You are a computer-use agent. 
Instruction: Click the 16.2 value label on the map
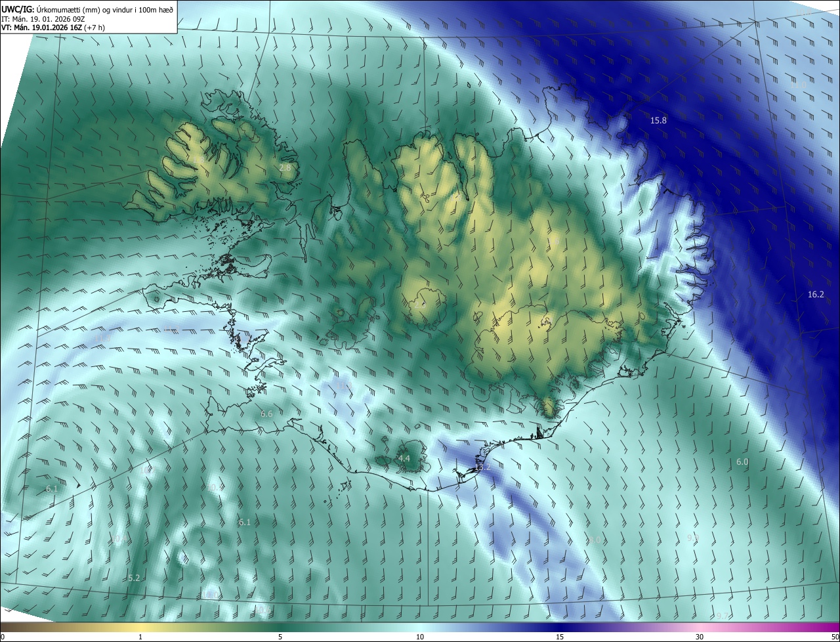[816, 295]
